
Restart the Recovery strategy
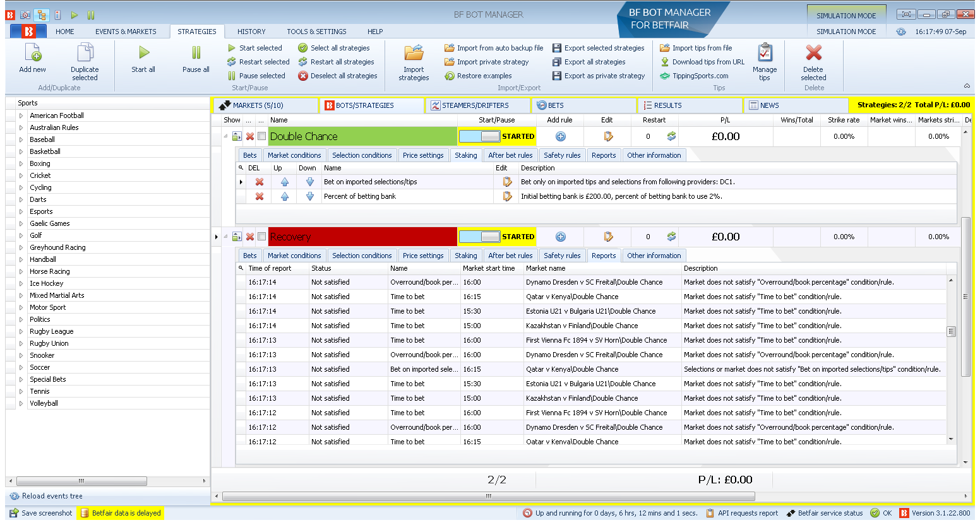pos(671,237)
